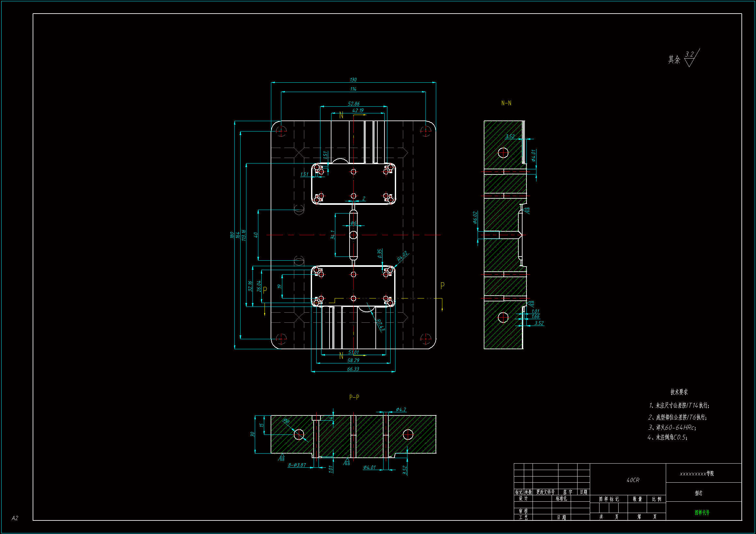Select the 114 dimension text

[353, 89]
